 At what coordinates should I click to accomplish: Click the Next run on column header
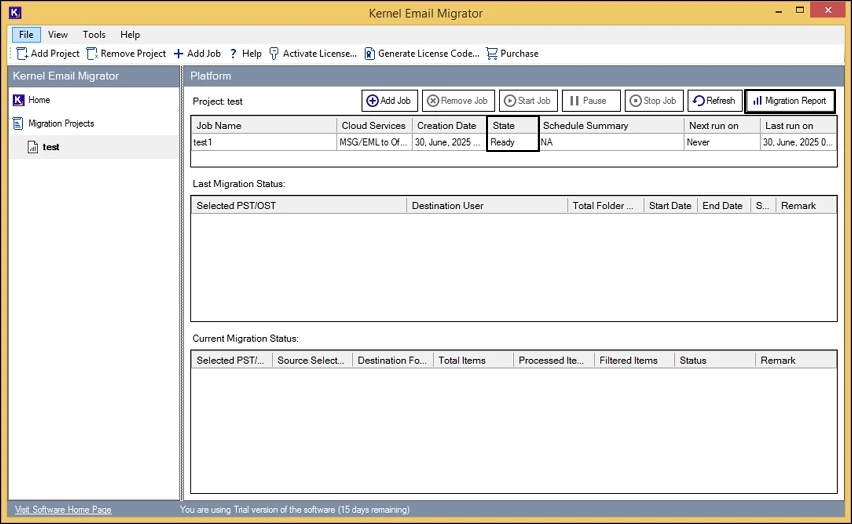point(722,126)
